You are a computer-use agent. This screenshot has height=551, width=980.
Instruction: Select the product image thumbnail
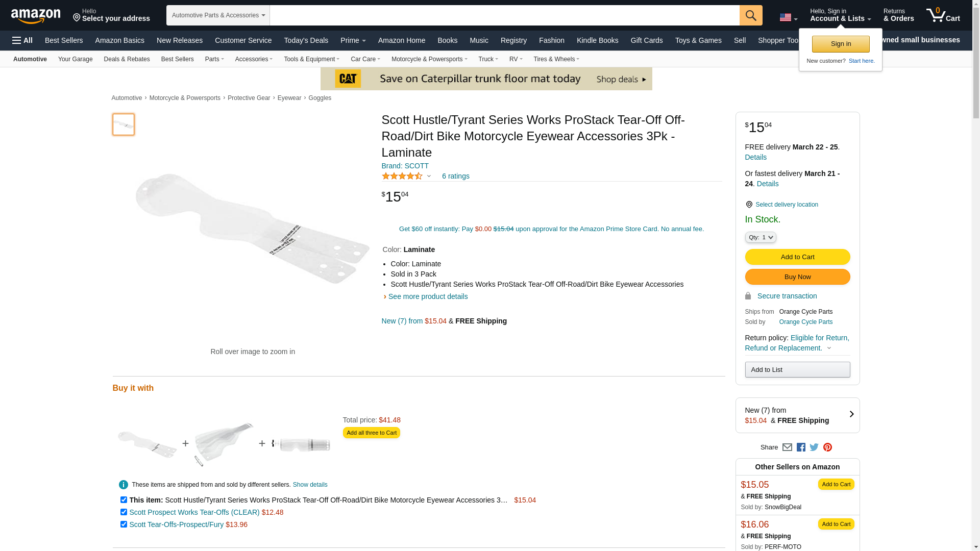[x=124, y=124]
